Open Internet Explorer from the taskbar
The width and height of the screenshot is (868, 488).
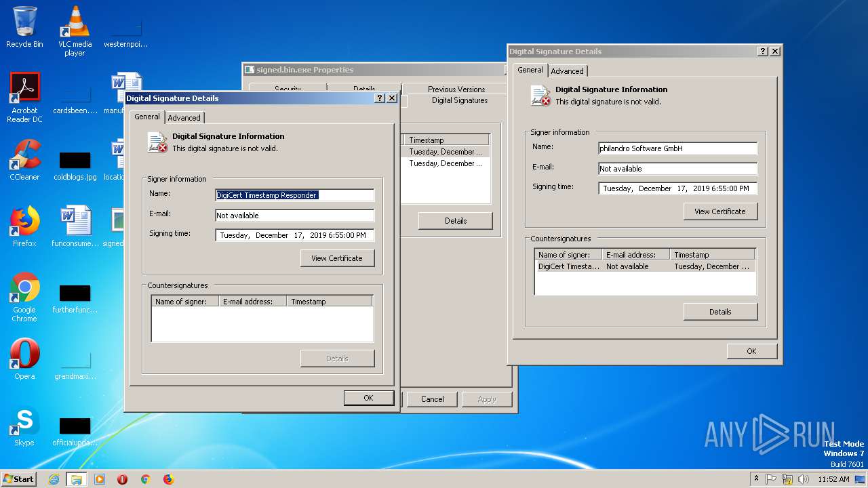[54, 479]
